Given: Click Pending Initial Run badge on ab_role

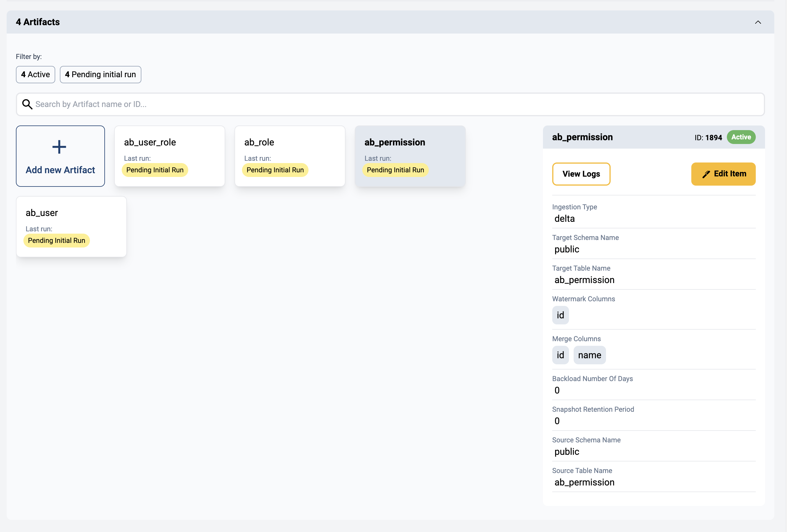Looking at the screenshot, I should pyautogui.click(x=275, y=170).
